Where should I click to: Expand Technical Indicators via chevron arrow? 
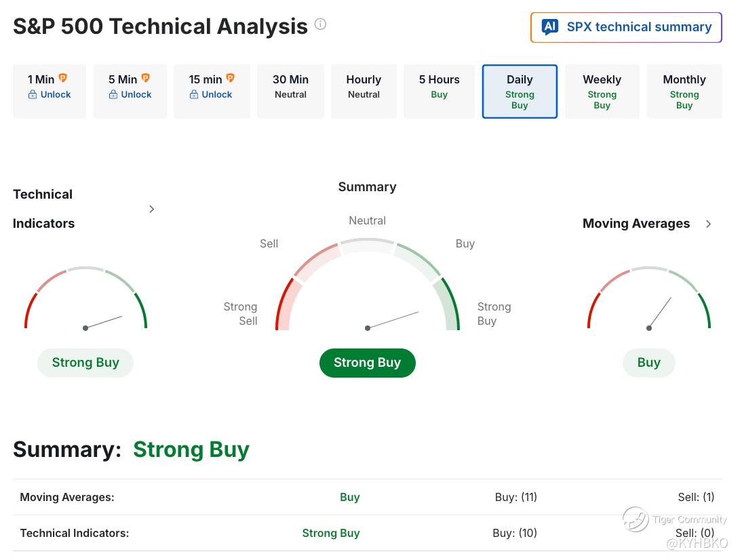[151, 209]
